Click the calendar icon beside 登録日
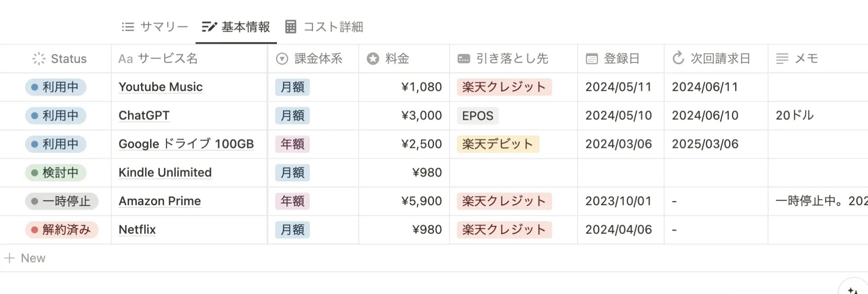This screenshot has height=294, width=868. [x=592, y=59]
